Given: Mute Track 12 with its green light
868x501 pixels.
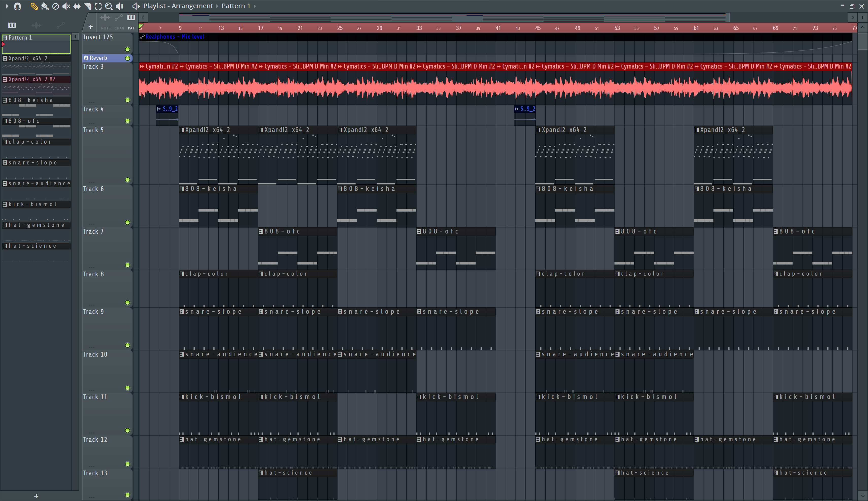Looking at the screenshot, I should click(x=127, y=464).
